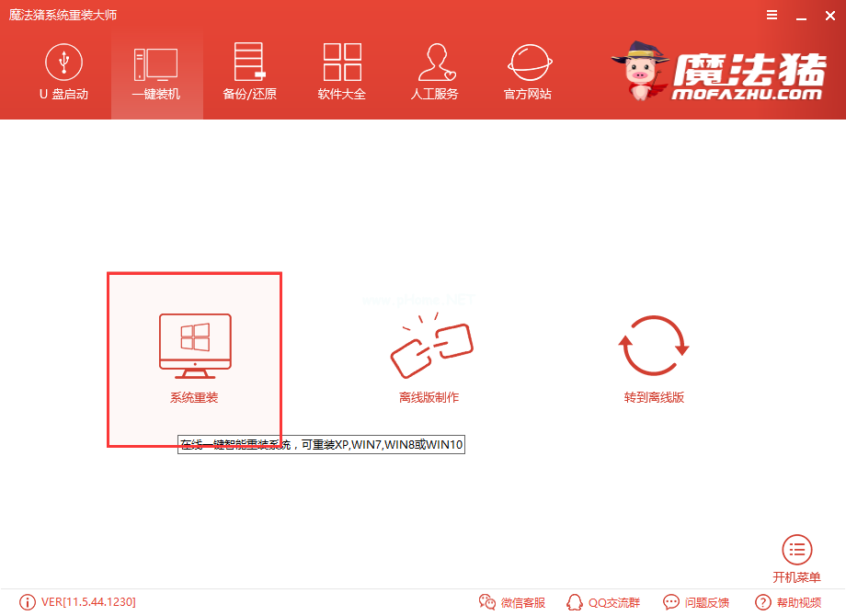The image size is (846, 616).
Task: Open 离线版制作 offline version creation
Action: (430, 359)
